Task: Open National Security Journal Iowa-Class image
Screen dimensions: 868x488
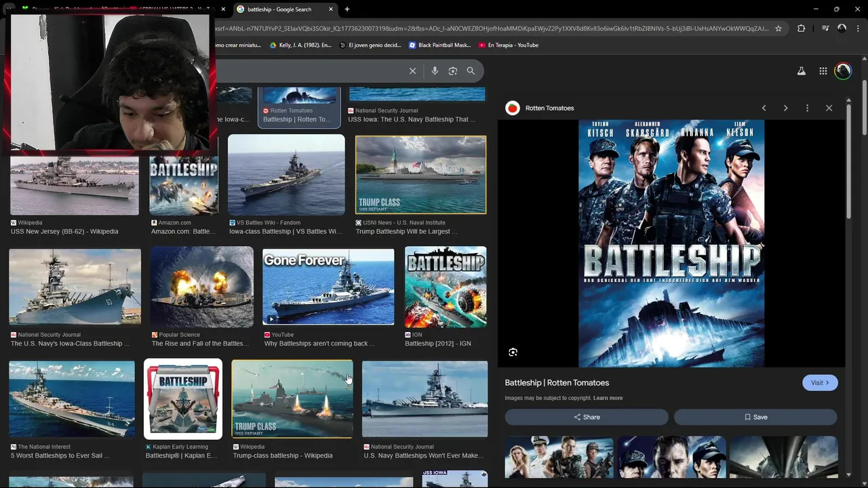Action: click(75, 287)
